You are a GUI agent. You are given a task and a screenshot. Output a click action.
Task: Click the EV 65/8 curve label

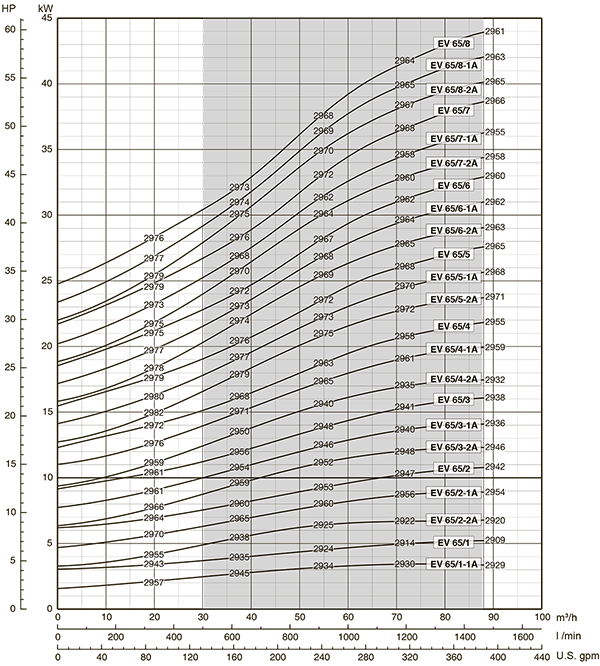[x=454, y=44]
